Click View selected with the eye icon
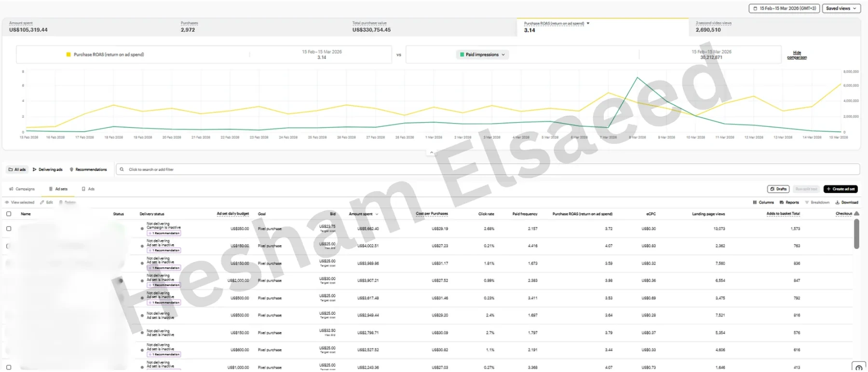 [20, 203]
